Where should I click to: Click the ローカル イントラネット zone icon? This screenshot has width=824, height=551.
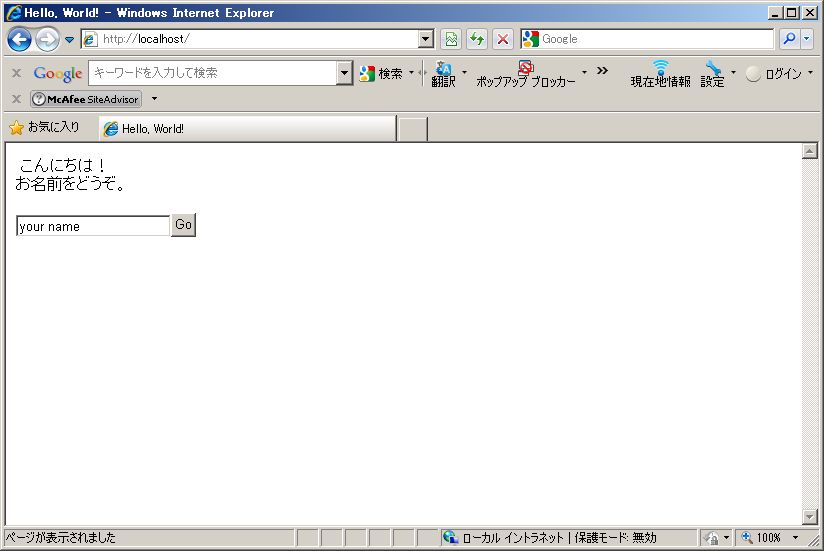coord(450,537)
